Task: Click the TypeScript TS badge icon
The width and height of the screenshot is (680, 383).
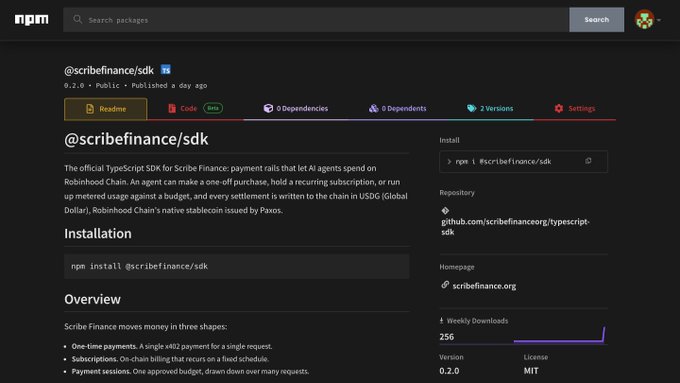Action: pos(166,70)
